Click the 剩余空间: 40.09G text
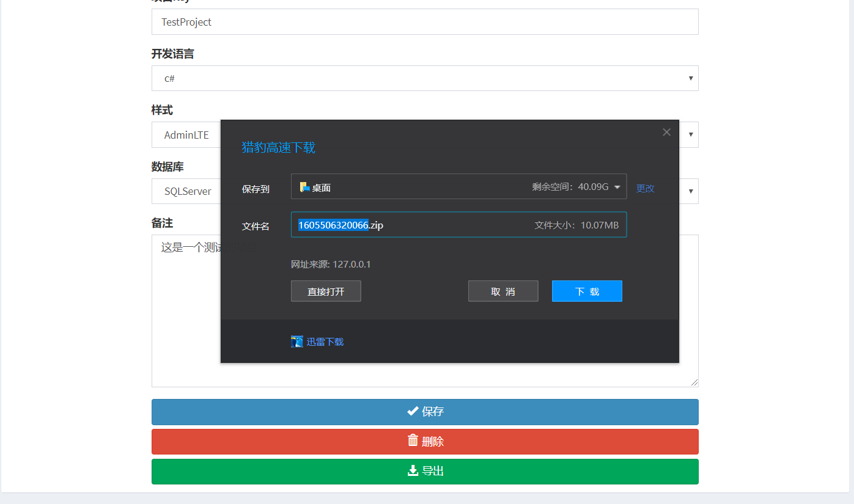Image resolution: width=854 pixels, height=504 pixels. click(x=570, y=187)
